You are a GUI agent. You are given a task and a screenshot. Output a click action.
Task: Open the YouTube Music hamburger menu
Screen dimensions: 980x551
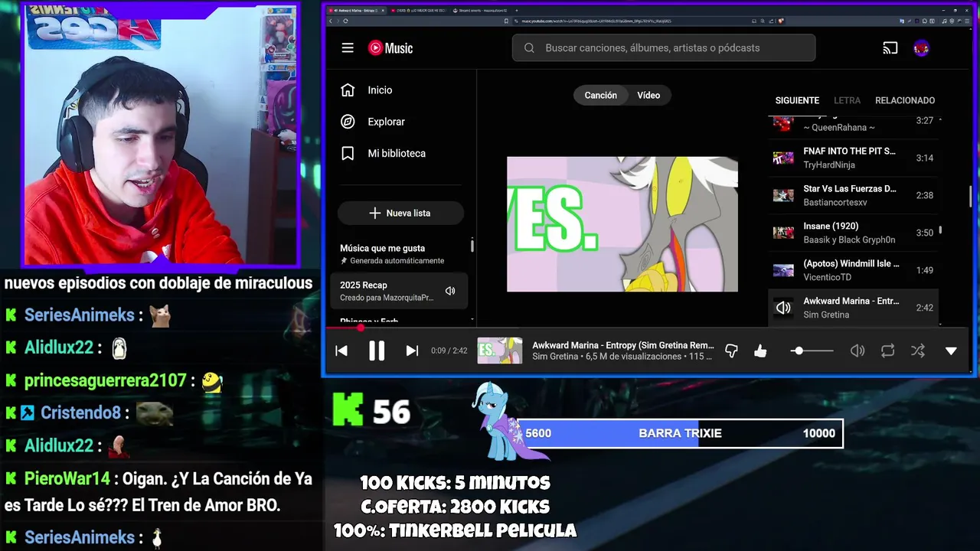[348, 48]
